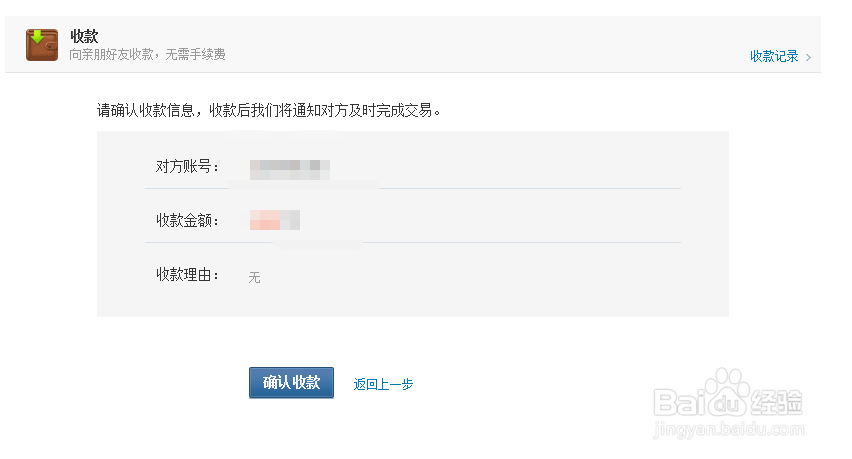Click the Baidu paw print watermark icon
The image size is (852, 459).
click(727, 391)
